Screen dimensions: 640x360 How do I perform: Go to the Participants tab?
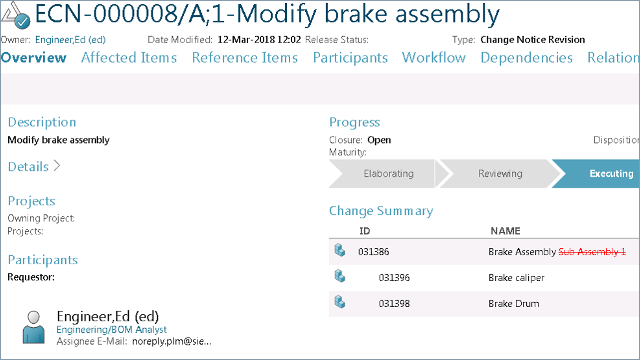click(x=350, y=58)
